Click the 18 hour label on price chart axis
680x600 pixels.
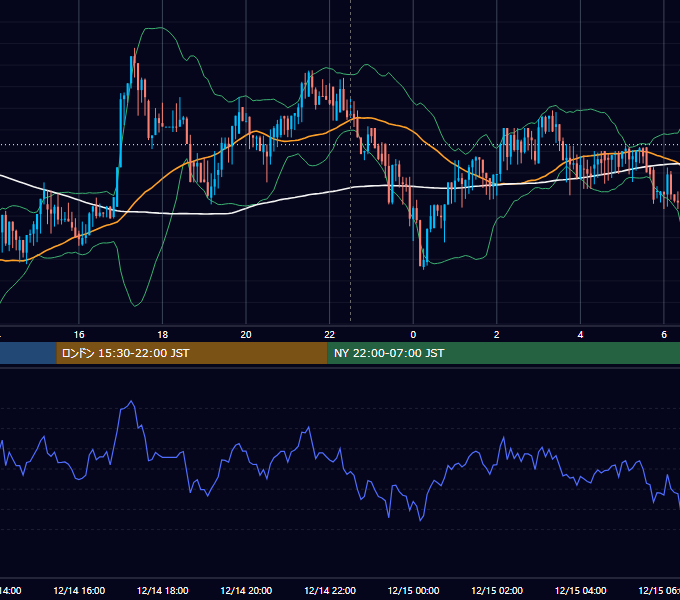click(163, 335)
